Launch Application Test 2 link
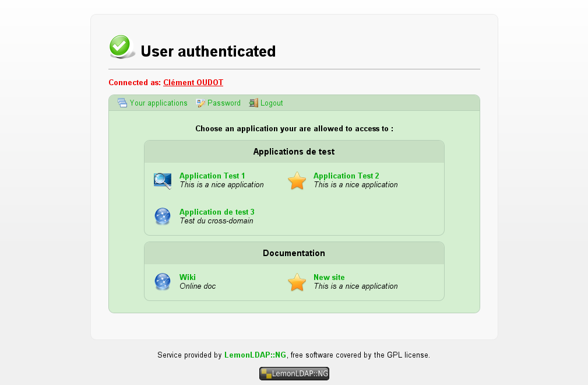This screenshot has width=588, height=385. coord(346,176)
